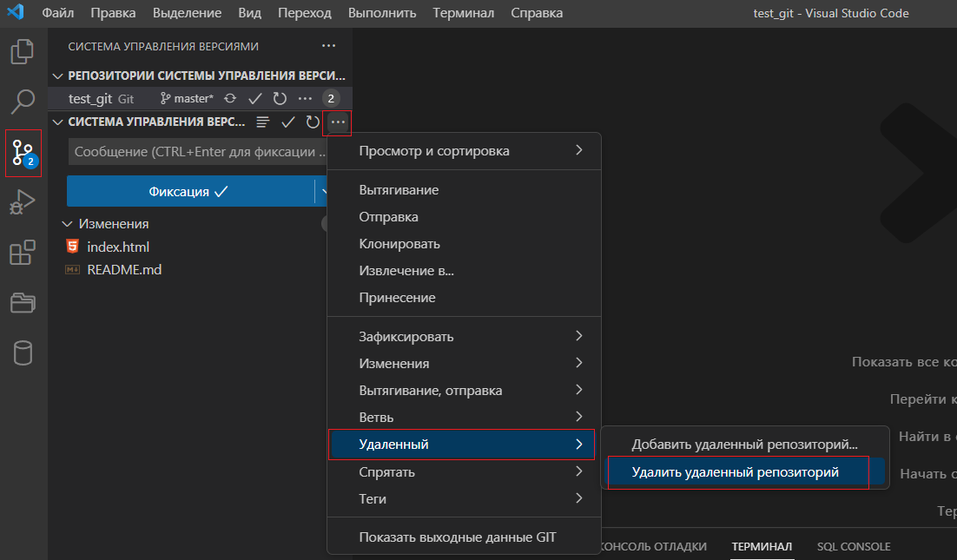Open the Справка menu
957x560 pixels.
(537, 13)
